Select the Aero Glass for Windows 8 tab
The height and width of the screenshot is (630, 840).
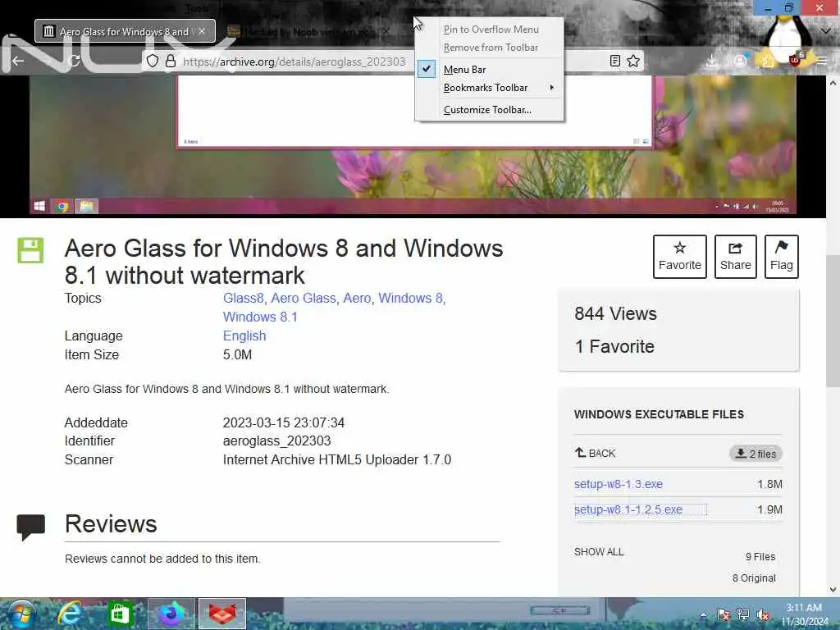125,32
